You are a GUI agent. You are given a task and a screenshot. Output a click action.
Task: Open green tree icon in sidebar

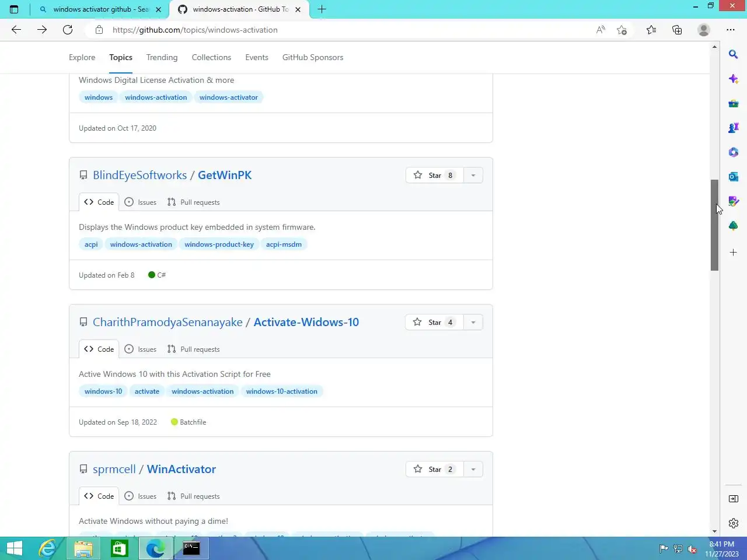[734, 226]
